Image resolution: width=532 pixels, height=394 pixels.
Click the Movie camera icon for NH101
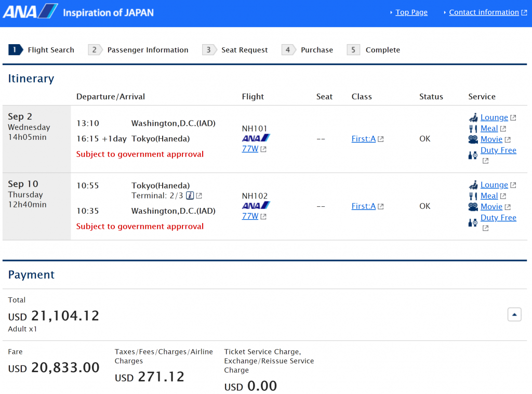(473, 139)
